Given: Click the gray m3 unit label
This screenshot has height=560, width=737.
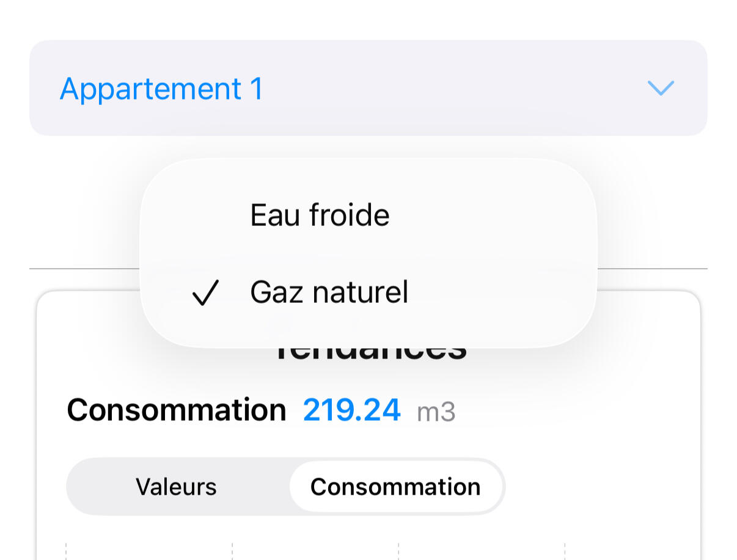Looking at the screenshot, I should 436,412.
